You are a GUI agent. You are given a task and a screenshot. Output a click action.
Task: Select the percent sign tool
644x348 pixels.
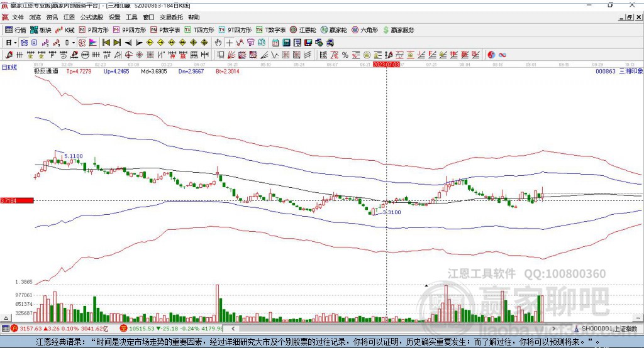(x=345, y=55)
